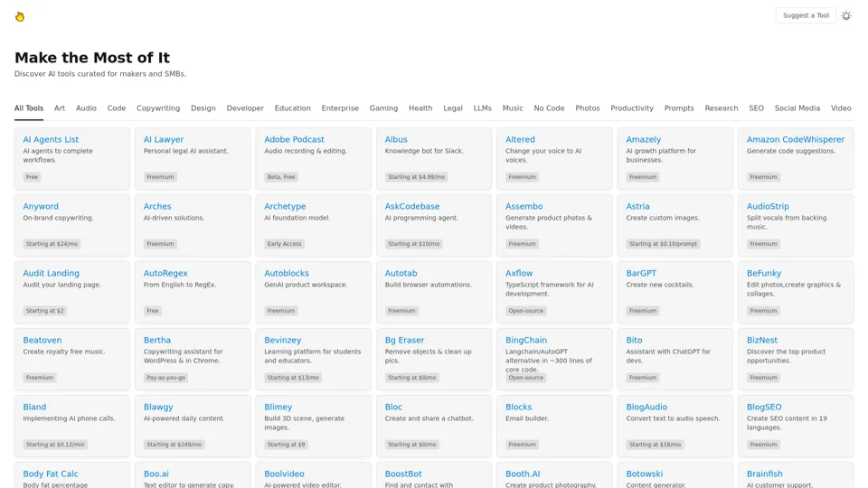Viewport: 868px width, 488px height.
Task: Open the Anyword link
Action: 41,206
